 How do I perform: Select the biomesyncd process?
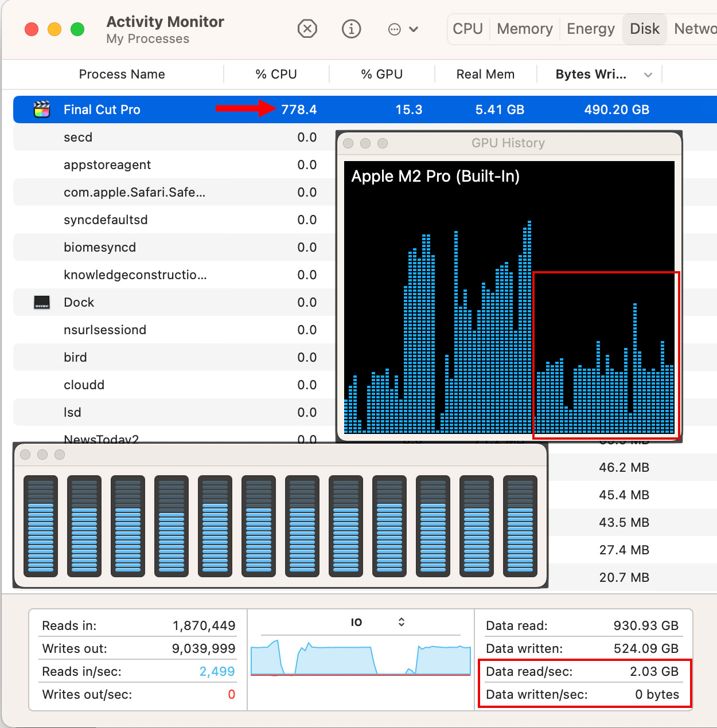[100, 247]
